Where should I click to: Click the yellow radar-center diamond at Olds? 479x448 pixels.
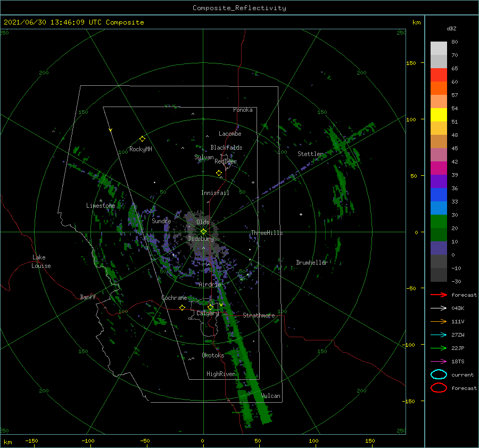pyautogui.click(x=203, y=232)
